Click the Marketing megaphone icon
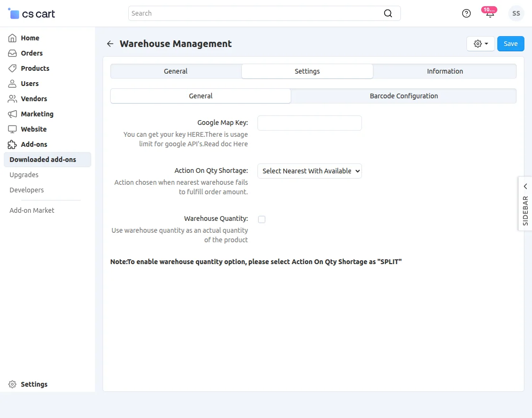Screen dimensions: 532x418 pos(11,114)
